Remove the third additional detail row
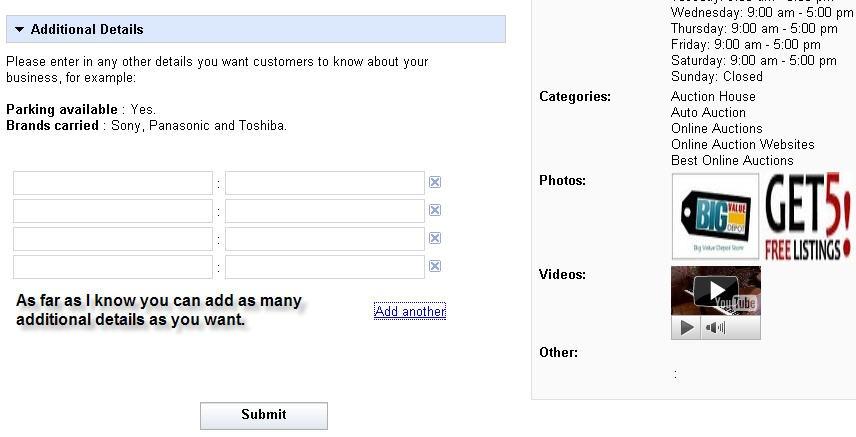 tap(435, 238)
